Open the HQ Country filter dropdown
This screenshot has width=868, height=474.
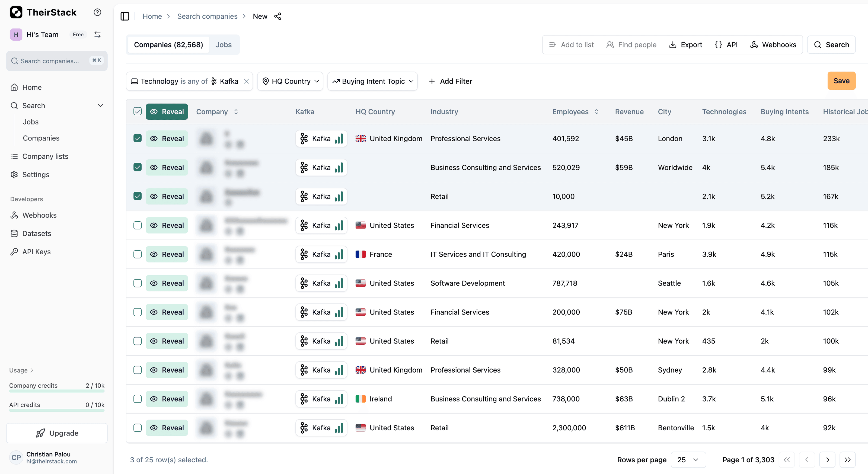tap(290, 81)
